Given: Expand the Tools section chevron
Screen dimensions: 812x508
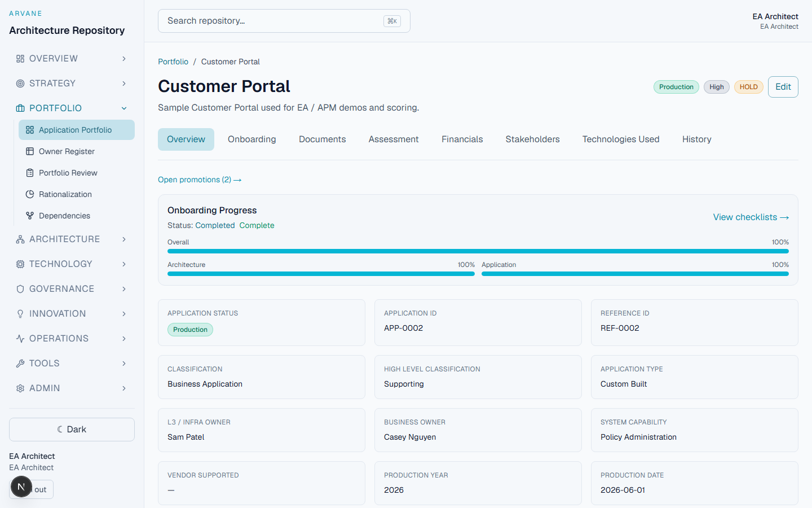Looking at the screenshot, I should [124, 364].
